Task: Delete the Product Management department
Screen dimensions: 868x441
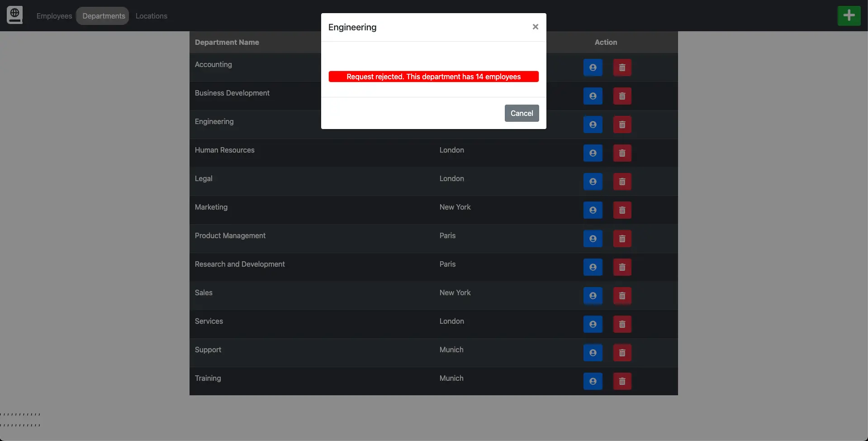Action: click(x=622, y=239)
